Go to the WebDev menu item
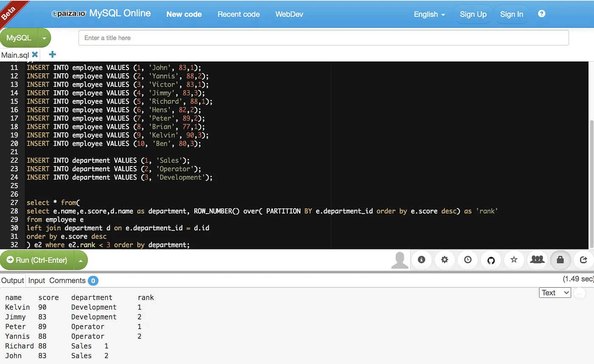 pos(289,14)
